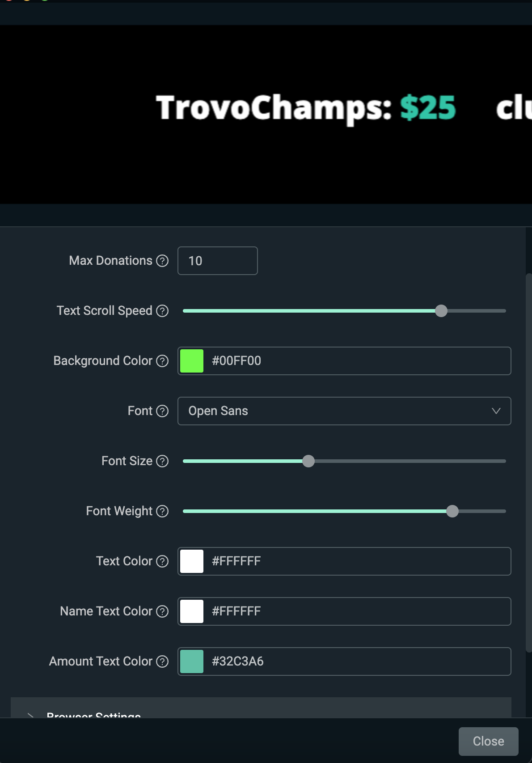Adjust the Text Scroll Speed slider handle
The image size is (532, 763).
(x=441, y=311)
